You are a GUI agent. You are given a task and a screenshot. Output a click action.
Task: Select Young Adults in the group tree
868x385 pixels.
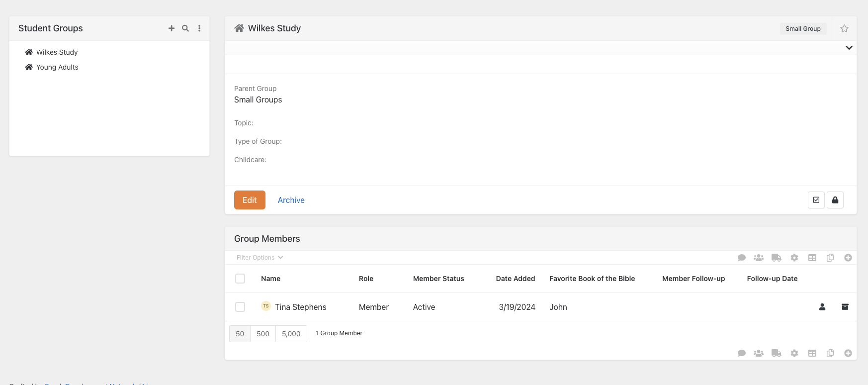click(57, 67)
